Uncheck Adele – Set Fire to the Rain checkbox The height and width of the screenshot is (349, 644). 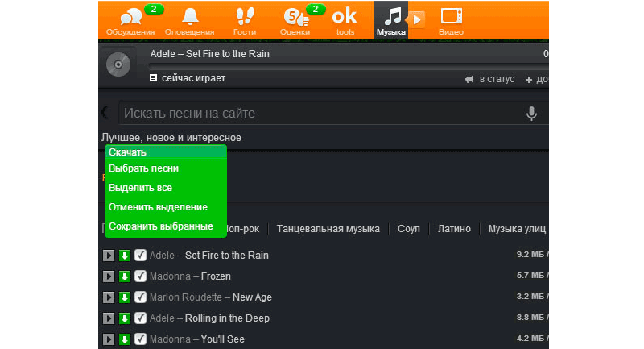[140, 256]
